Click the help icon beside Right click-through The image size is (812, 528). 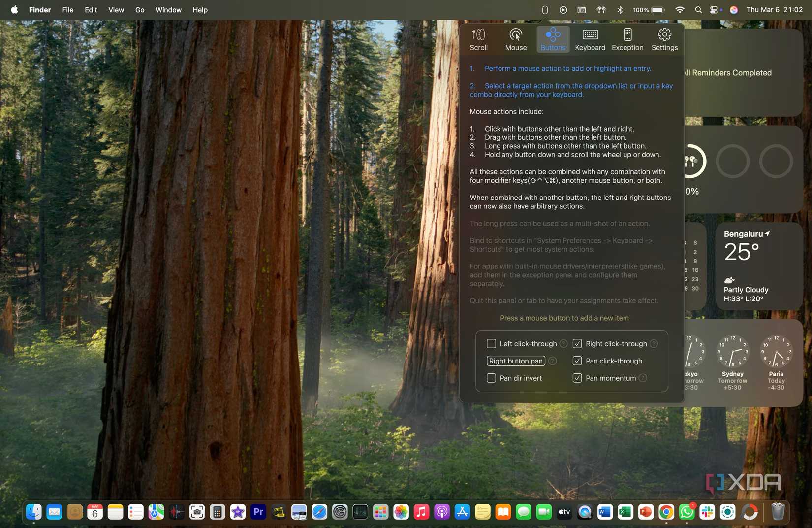(x=654, y=343)
